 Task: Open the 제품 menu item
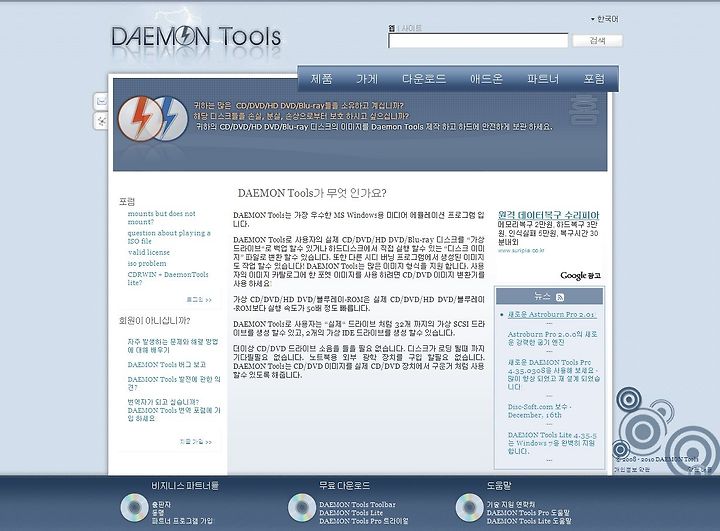321,79
